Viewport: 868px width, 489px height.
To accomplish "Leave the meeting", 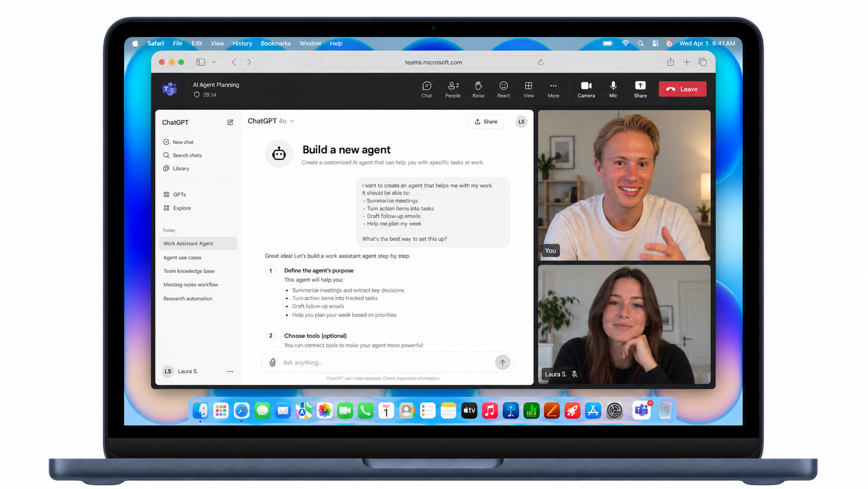I will click(682, 89).
